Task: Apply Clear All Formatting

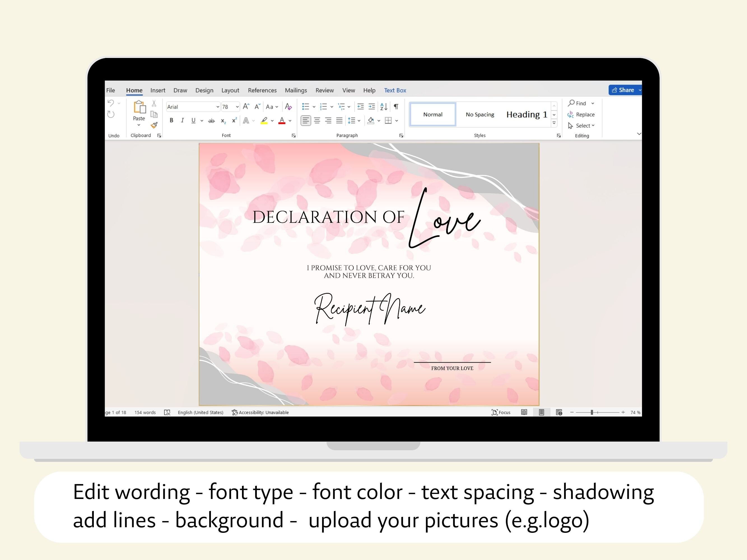Action: [x=289, y=107]
